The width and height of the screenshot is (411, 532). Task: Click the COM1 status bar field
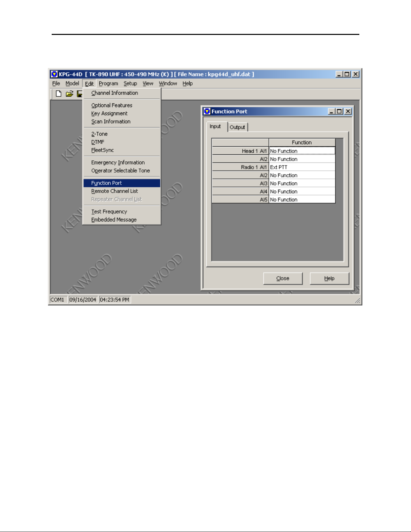click(58, 299)
